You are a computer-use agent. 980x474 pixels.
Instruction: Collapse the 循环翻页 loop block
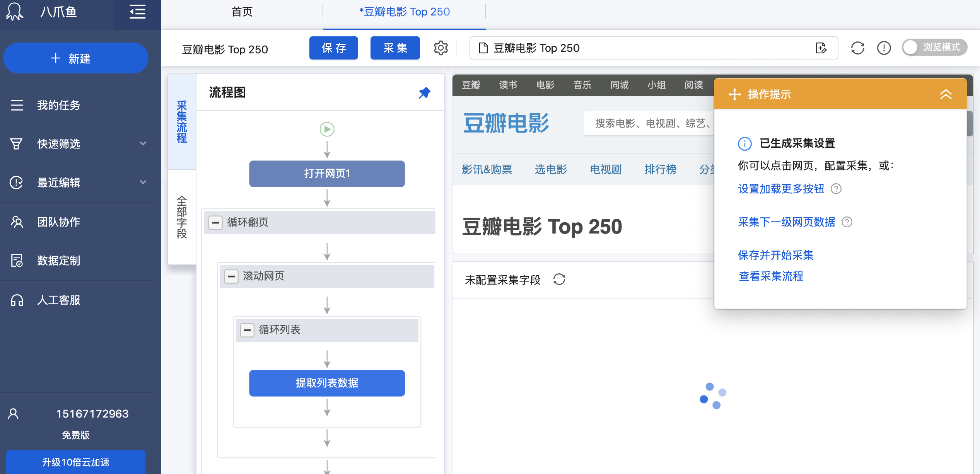215,222
